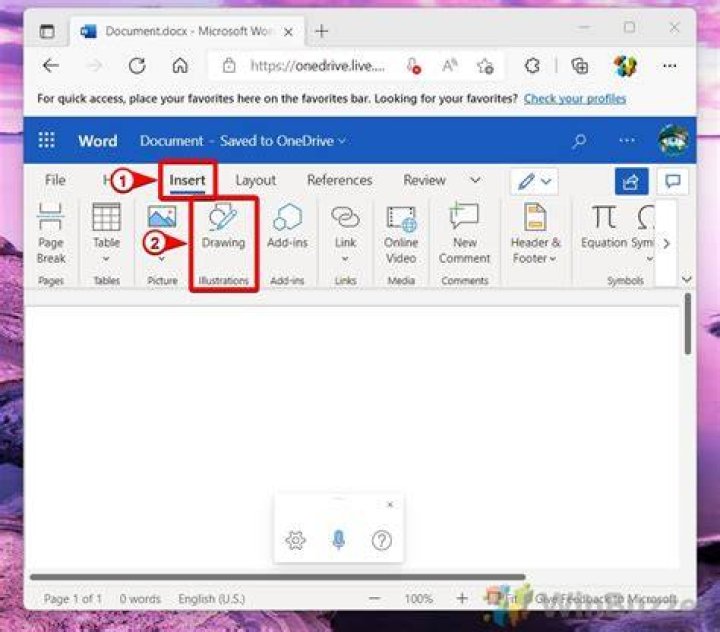
Task: Open Header & Footer
Action: tap(535, 234)
